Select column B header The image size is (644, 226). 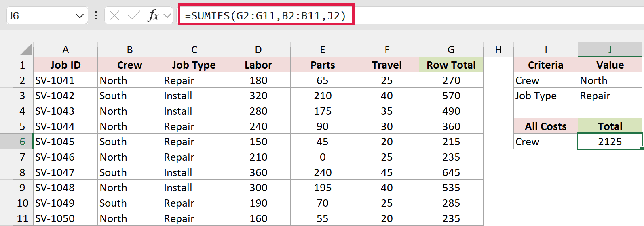click(x=130, y=50)
